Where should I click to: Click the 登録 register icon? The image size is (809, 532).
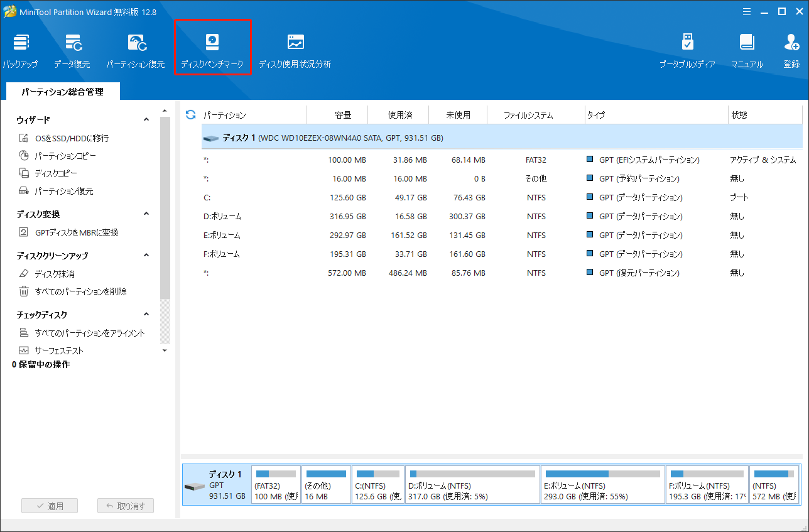click(x=791, y=51)
